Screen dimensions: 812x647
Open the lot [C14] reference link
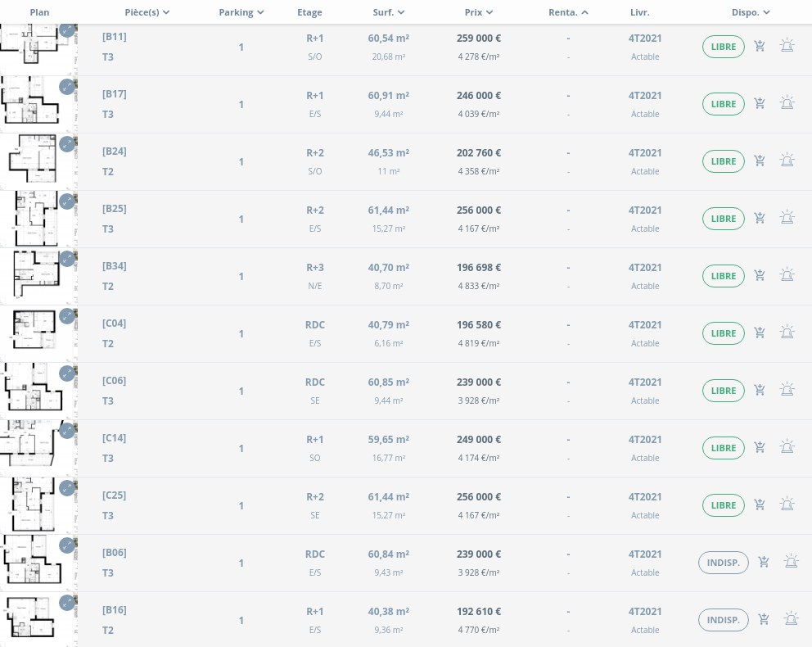click(115, 438)
